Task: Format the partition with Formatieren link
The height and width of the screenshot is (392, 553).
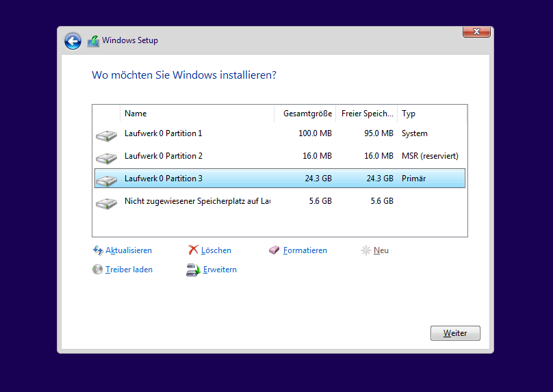Action: [305, 250]
